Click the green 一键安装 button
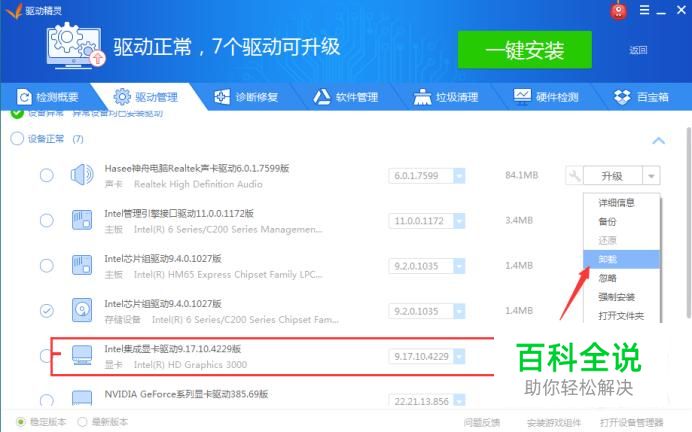Viewport: 692px width, 432px height. click(525, 50)
